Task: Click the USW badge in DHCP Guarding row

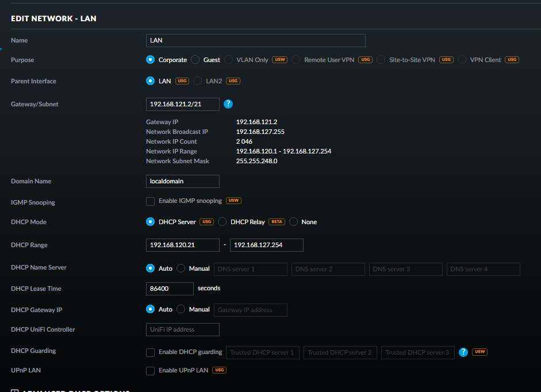Action: click(479, 352)
